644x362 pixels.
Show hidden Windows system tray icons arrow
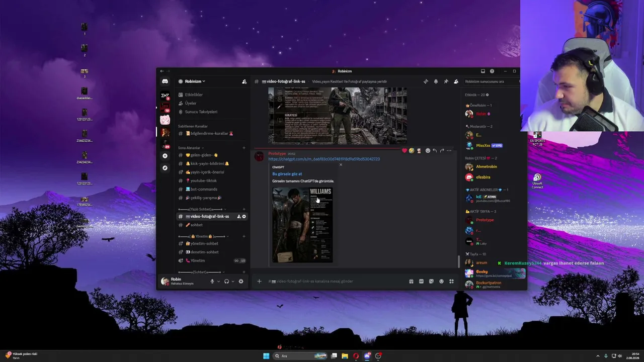coord(598,356)
